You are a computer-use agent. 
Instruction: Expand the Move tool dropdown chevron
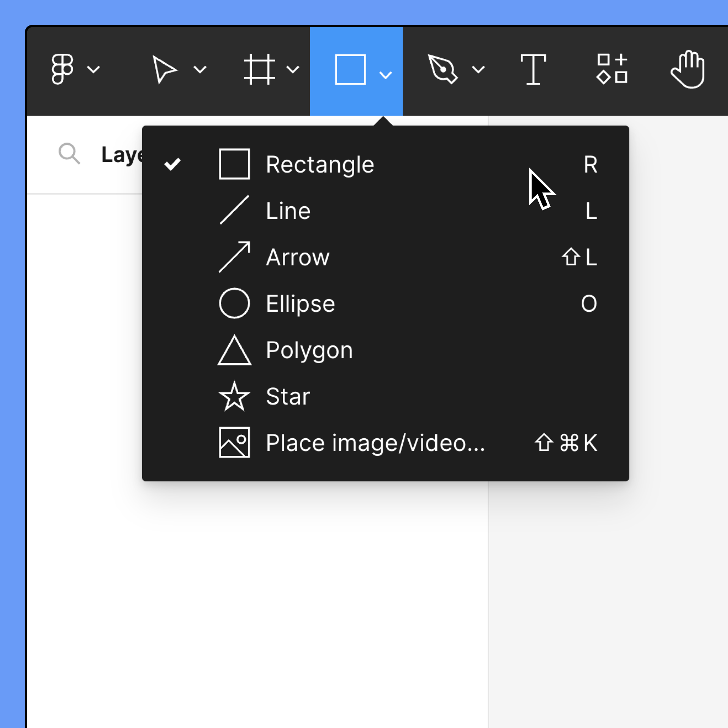pyautogui.click(x=200, y=69)
